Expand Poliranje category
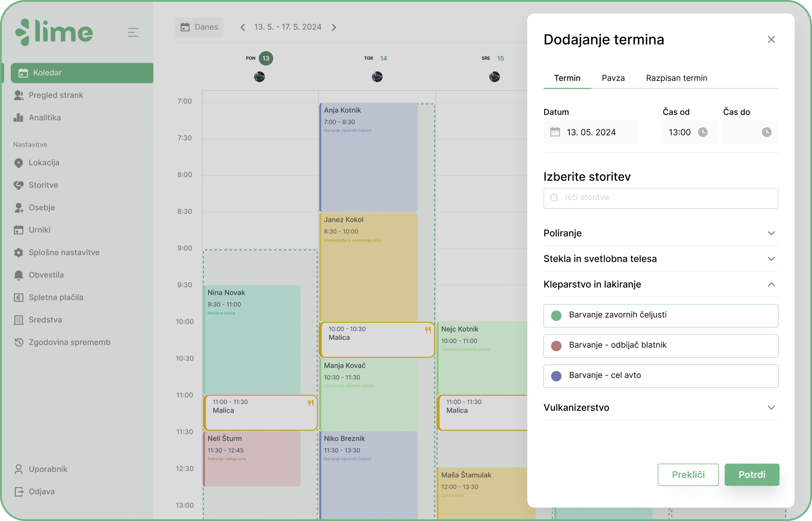 click(x=660, y=233)
